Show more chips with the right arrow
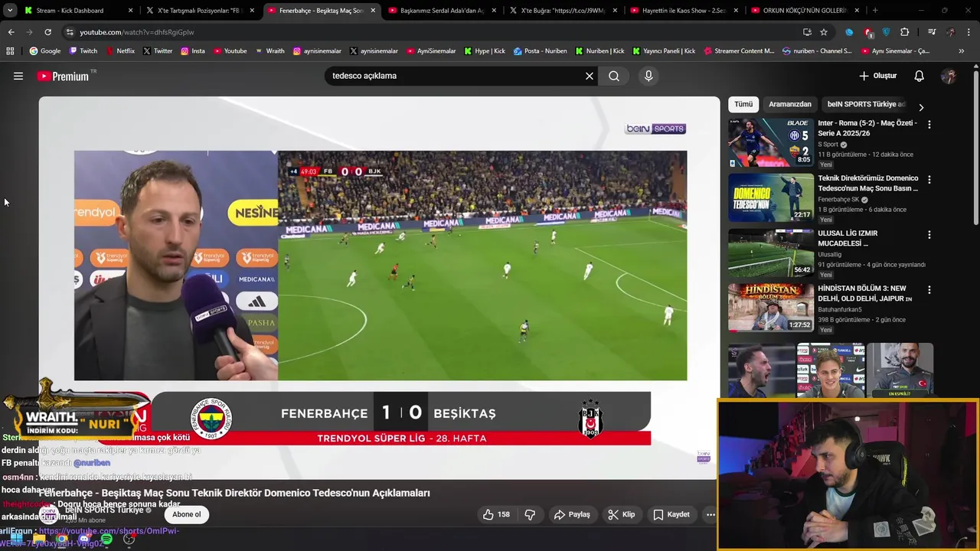 (921, 107)
